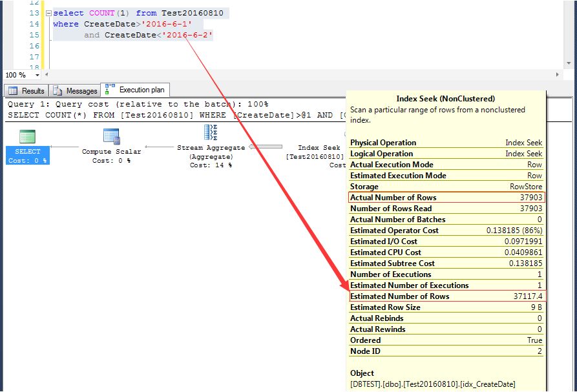Click 'Compute Scalar' label in plan
The image size is (577, 392).
pos(112,152)
